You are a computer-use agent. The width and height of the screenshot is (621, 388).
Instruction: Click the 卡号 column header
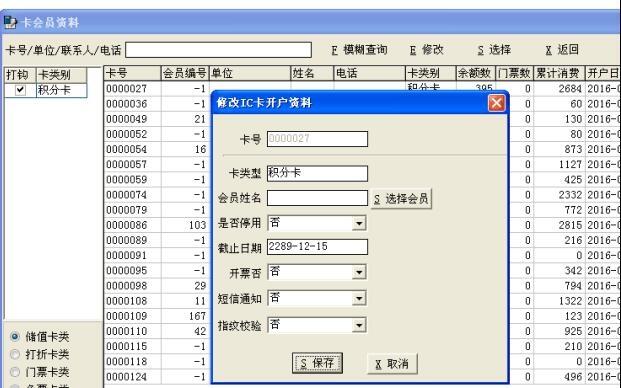pyautogui.click(x=133, y=73)
